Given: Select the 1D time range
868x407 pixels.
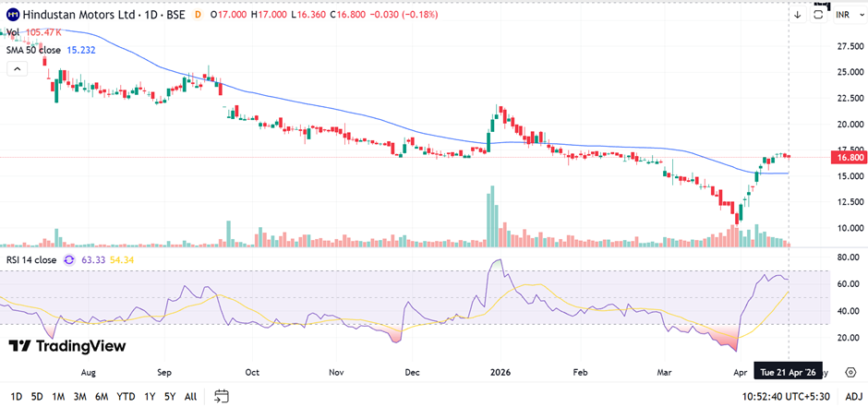Looking at the screenshot, I should point(17,396).
